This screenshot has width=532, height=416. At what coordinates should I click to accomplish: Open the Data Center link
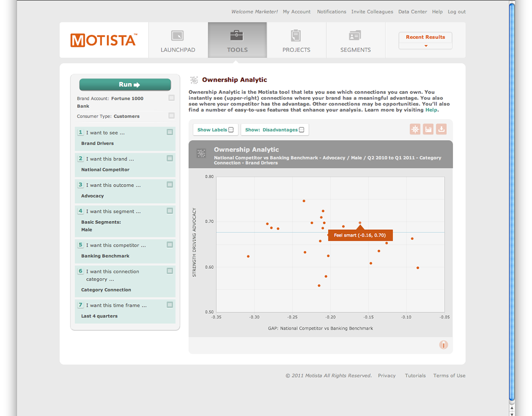point(413,12)
